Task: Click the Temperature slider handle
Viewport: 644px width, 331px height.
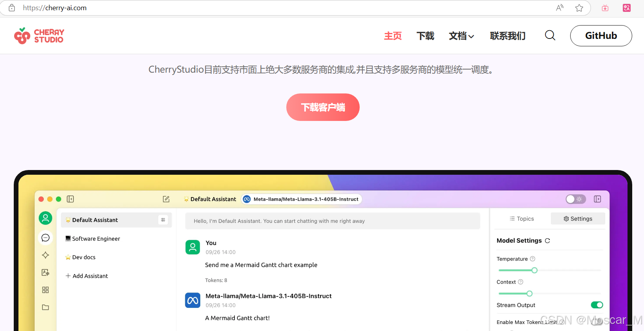Action: 534,270
